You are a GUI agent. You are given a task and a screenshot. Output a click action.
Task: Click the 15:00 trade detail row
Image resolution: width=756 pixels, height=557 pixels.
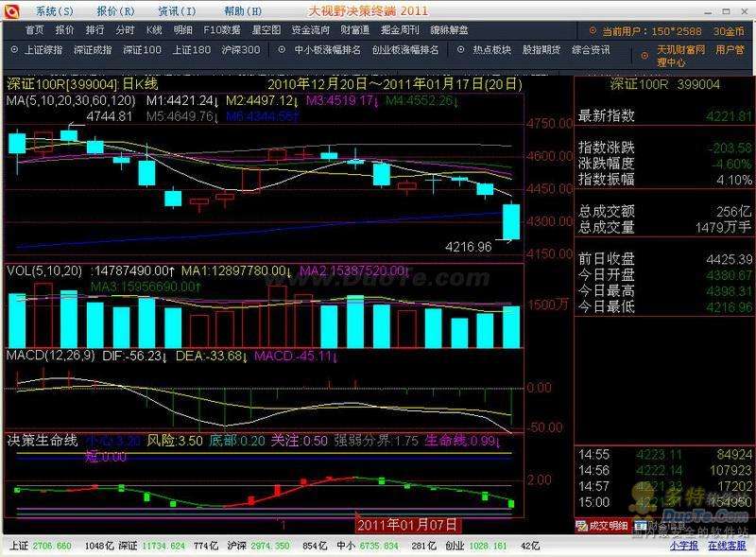pyautogui.click(x=665, y=502)
